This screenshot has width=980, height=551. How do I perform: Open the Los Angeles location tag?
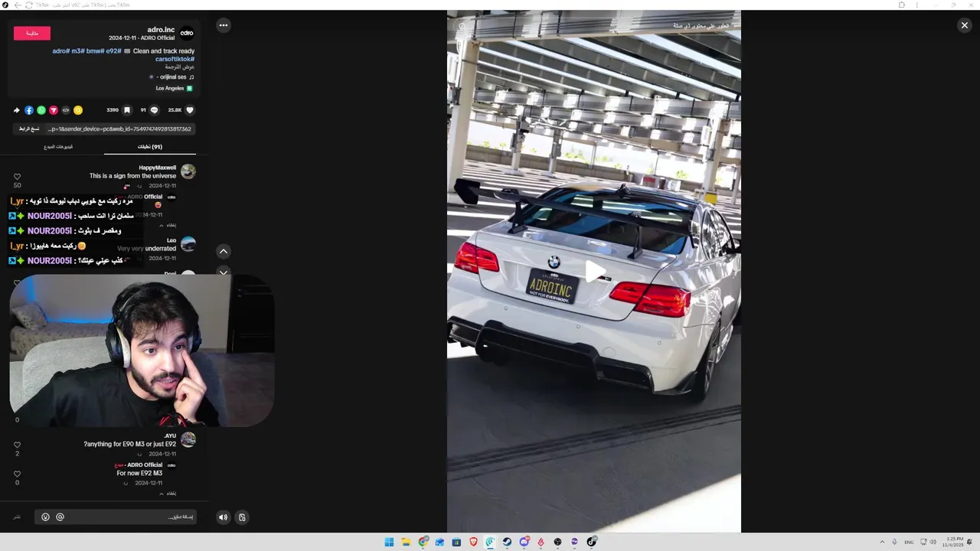coord(174,88)
